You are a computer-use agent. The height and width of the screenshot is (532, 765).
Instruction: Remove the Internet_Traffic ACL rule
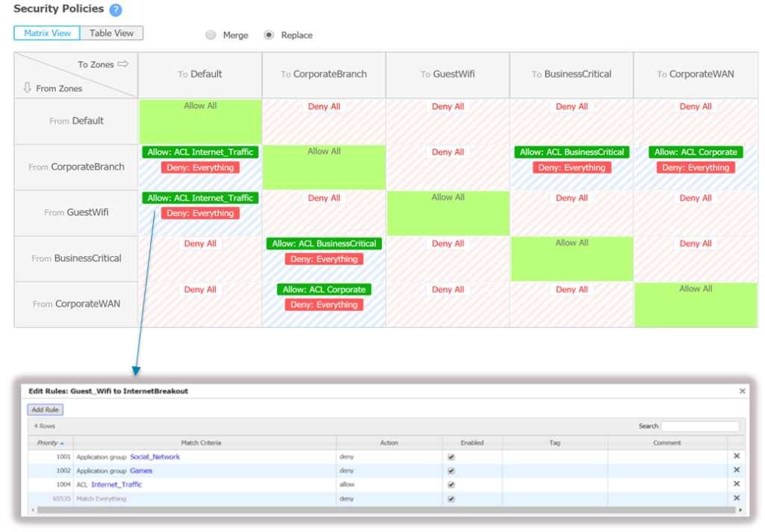[736, 484]
